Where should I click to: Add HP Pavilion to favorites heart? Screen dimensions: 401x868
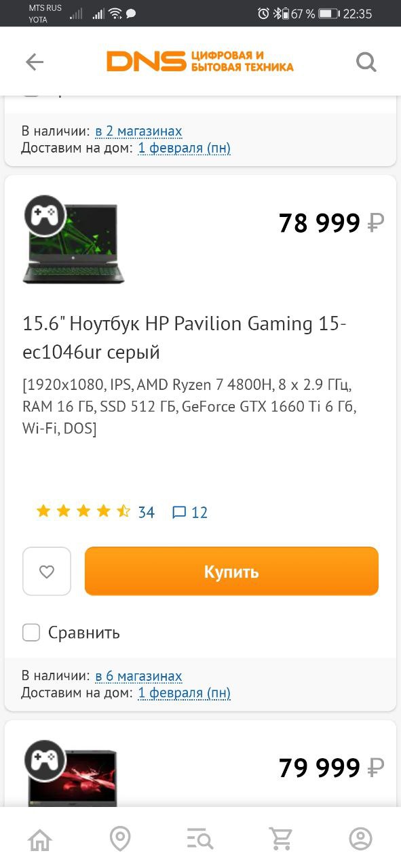coord(47,572)
